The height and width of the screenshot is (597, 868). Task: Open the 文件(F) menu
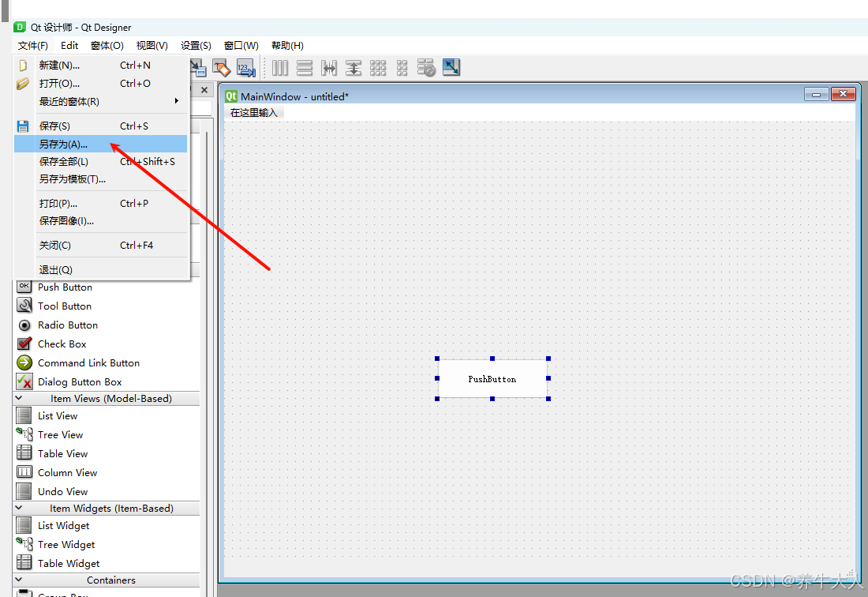(32, 46)
